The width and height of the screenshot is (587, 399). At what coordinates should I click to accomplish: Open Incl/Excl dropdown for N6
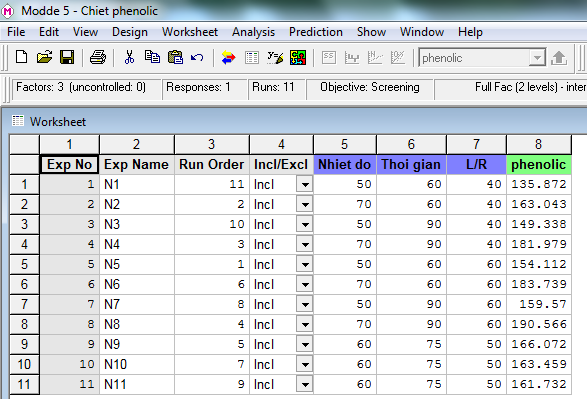coord(305,284)
